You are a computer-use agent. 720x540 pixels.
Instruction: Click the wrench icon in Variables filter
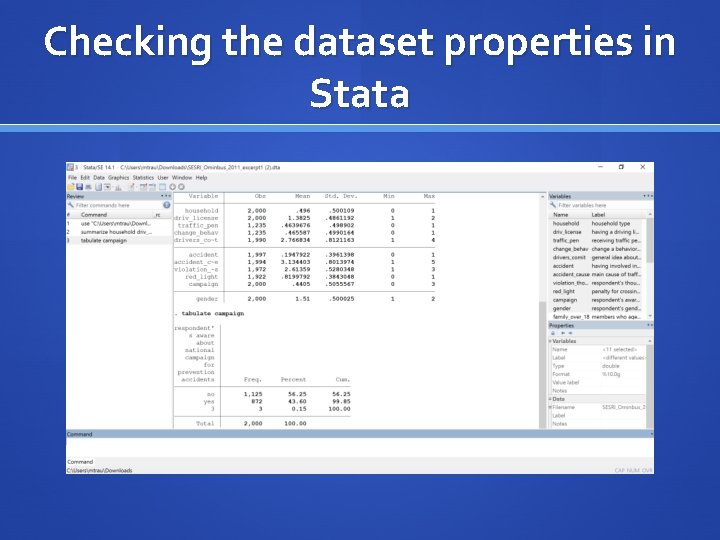click(553, 205)
